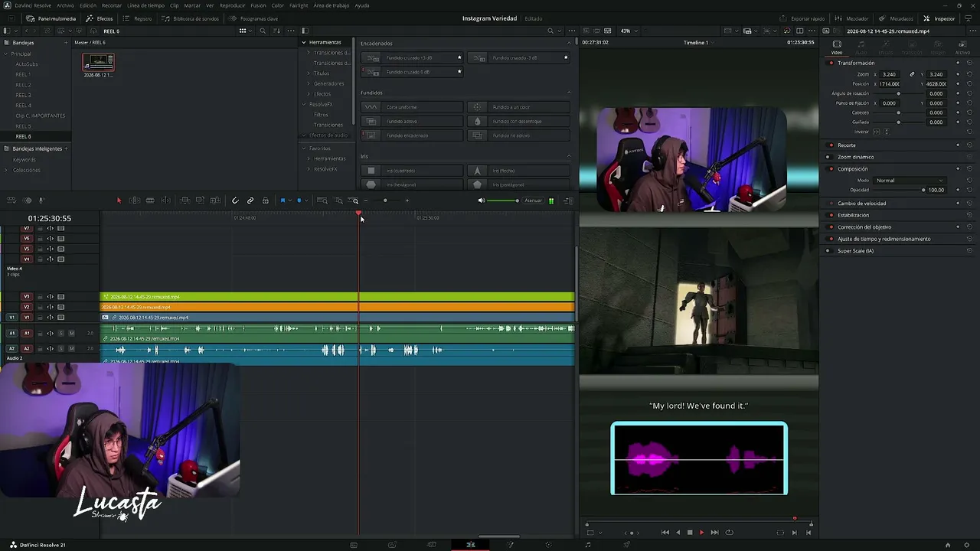The width and height of the screenshot is (980, 551).
Task: Adjust the Ángulo de rotación slider
Action: point(898,93)
